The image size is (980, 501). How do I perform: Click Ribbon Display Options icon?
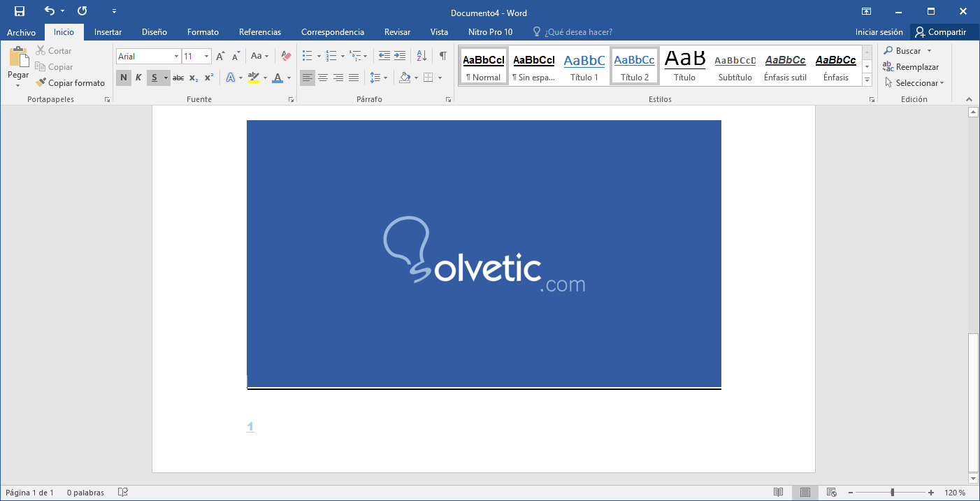click(x=866, y=11)
